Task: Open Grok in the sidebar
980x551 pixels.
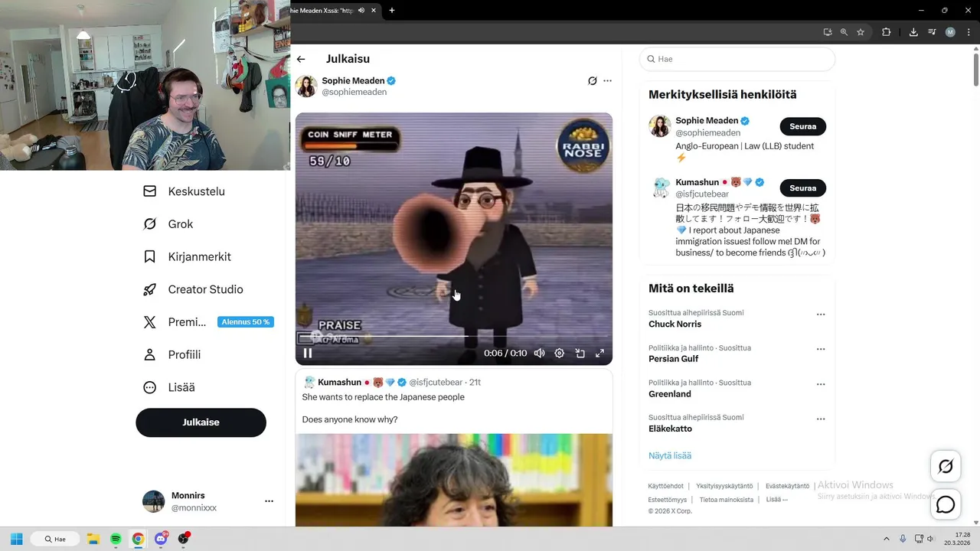Action: (168, 224)
